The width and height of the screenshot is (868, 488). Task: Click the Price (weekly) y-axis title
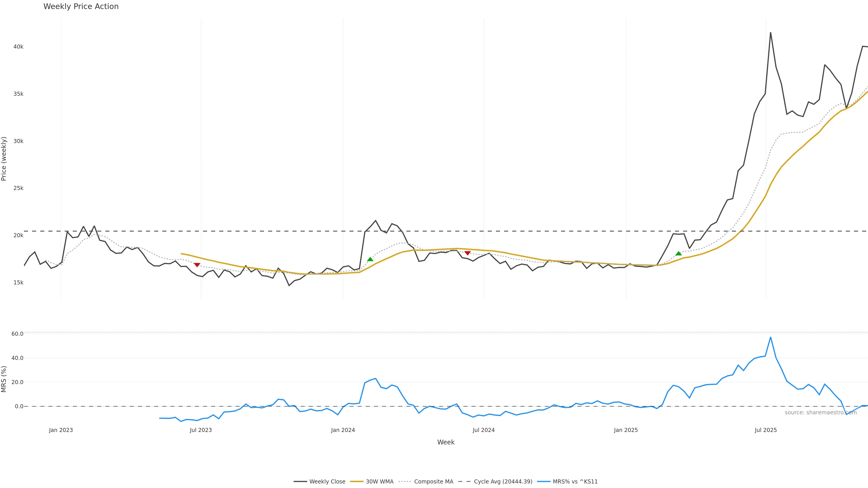[4, 159]
